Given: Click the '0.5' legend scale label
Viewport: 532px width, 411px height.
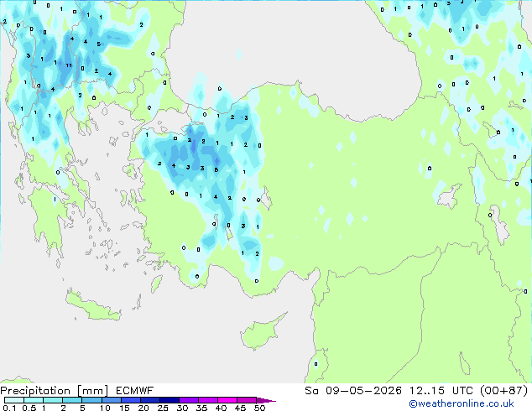Looking at the screenshot, I should tap(29, 408).
